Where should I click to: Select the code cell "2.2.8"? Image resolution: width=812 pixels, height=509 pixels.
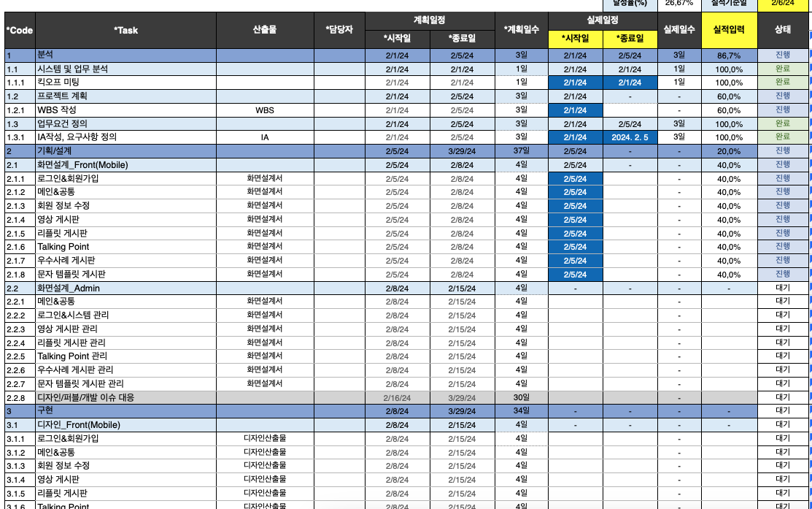click(18, 398)
